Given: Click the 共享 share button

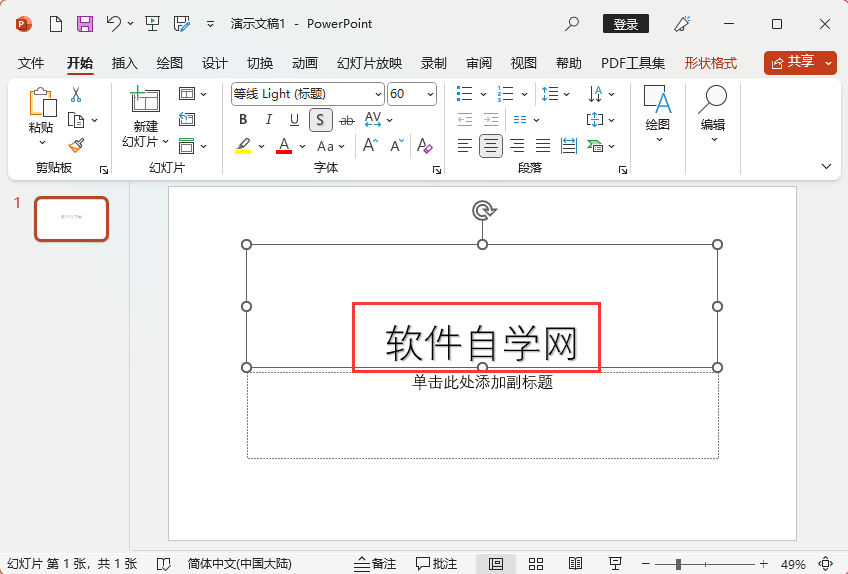Looking at the screenshot, I should [793, 63].
